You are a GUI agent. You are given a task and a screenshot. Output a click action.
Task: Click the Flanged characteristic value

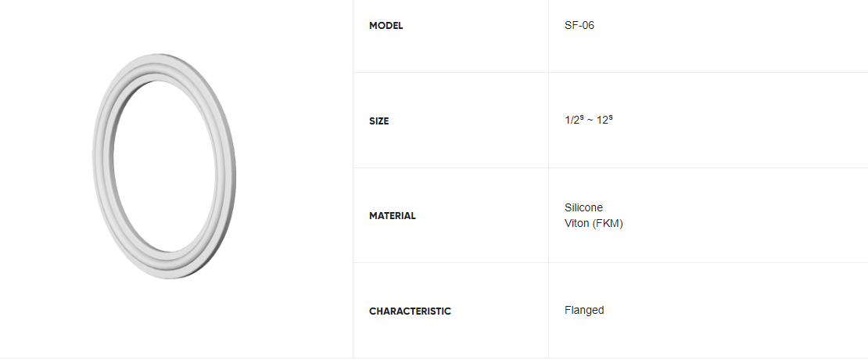point(584,310)
